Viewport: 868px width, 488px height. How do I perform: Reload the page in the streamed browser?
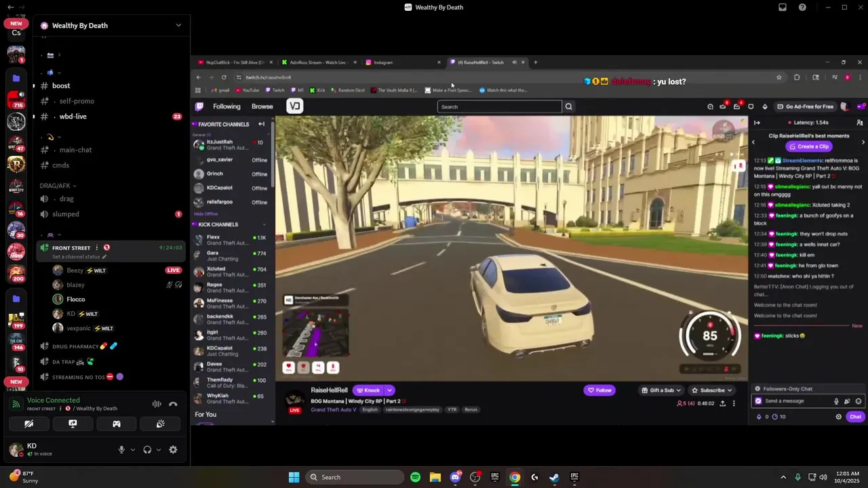[224, 77]
